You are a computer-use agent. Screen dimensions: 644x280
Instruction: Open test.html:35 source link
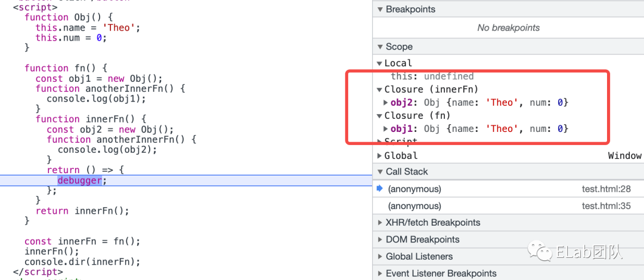[x=606, y=206]
